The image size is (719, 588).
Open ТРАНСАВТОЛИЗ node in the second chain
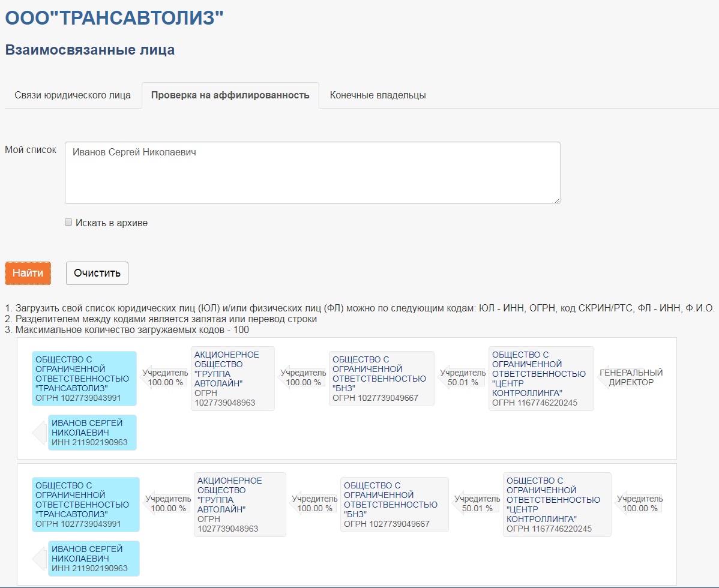[86, 505]
